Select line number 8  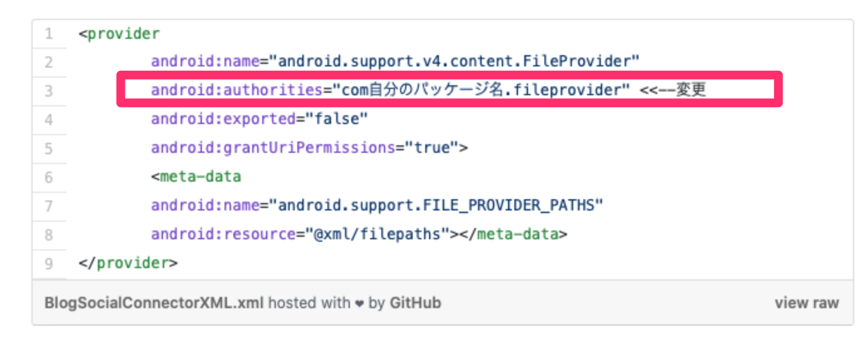(x=49, y=235)
